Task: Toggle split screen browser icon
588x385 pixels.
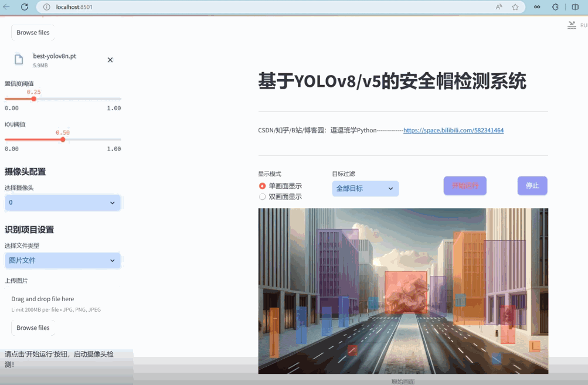Action: tap(575, 7)
